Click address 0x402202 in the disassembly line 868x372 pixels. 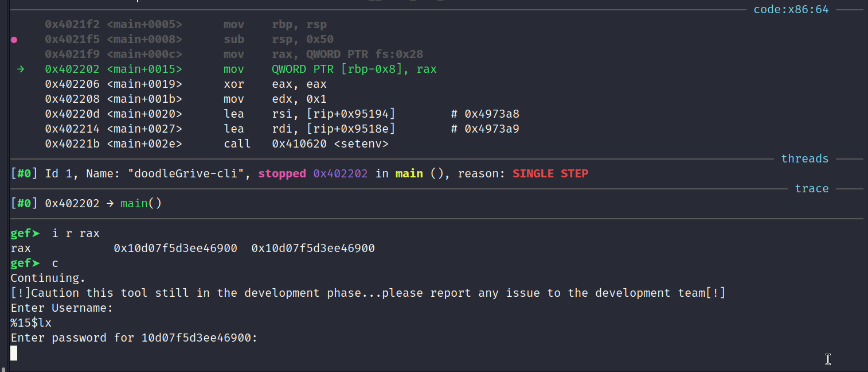pos(72,69)
